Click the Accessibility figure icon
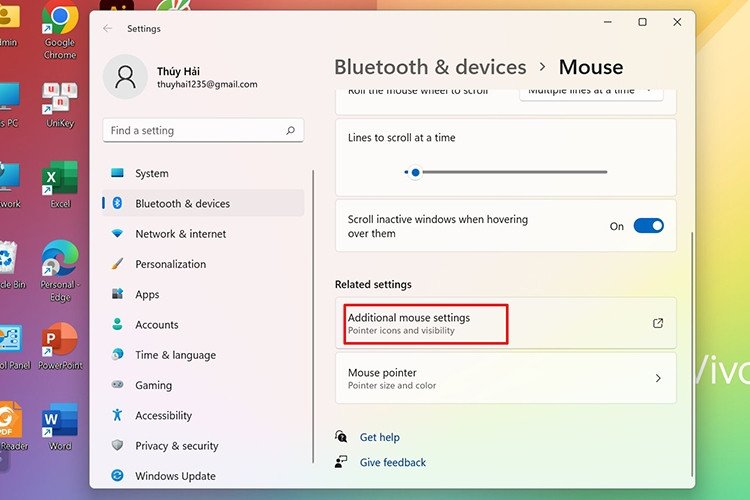The width and height of the screenshot is (750, 500). [x=117, y=415]
